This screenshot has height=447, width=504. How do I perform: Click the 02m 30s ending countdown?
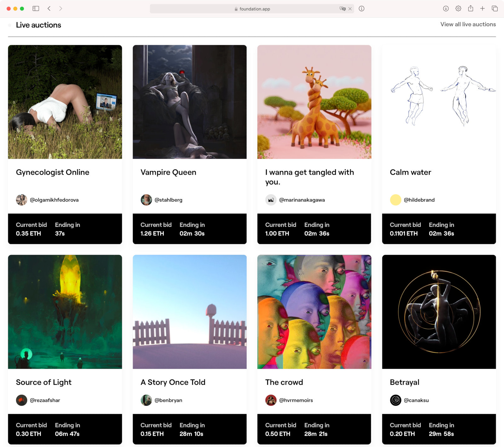(x=192, y=234)
